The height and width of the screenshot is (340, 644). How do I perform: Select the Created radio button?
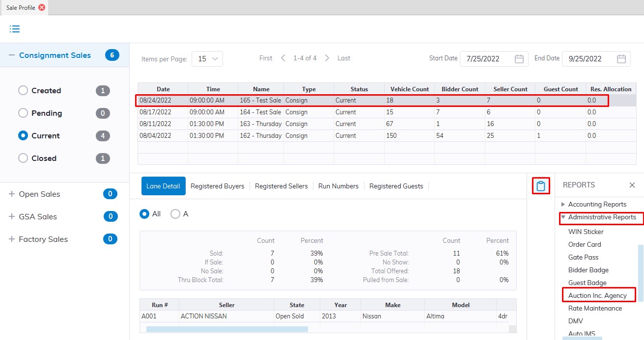23,91
